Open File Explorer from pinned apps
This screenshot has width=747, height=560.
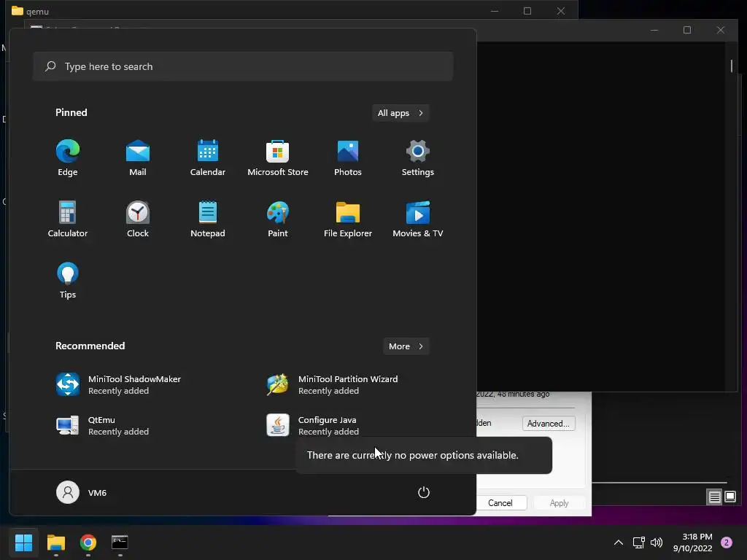(x=348, y=219)
